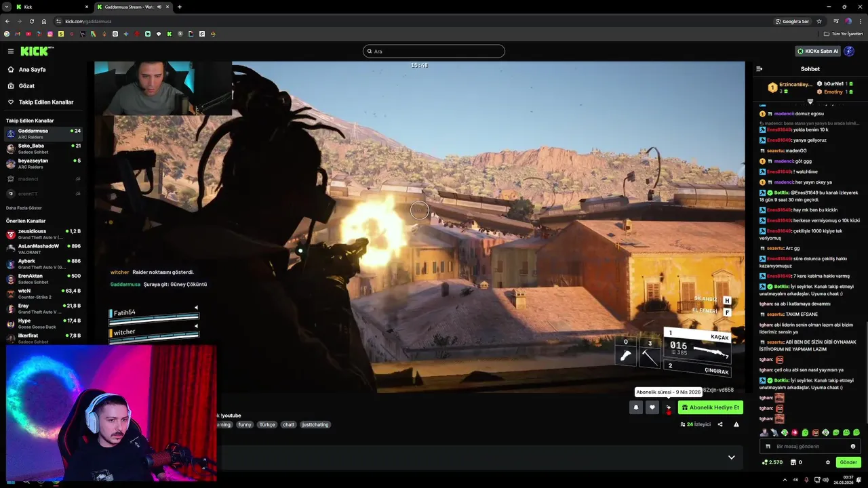This screenshot has height=488, width=868.
Task: Focus the Ara search field
Action: click(434, 51)
